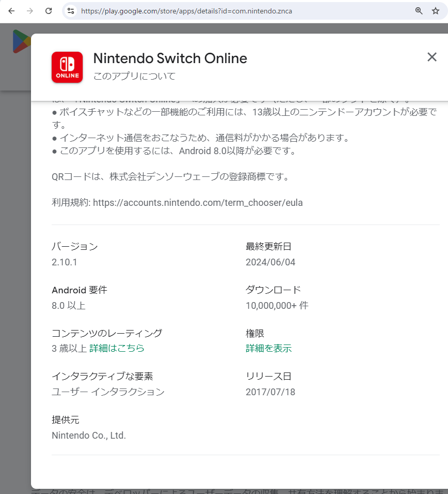Click the リリース日 label
448x494 pixels.
[269, 376]
